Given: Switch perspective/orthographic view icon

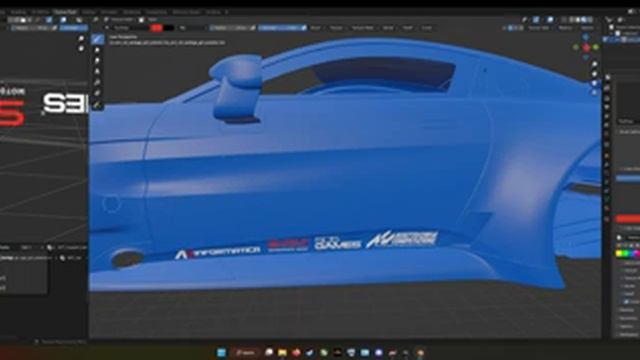Looking at the screenshot, I should click(x=594, y=93).
